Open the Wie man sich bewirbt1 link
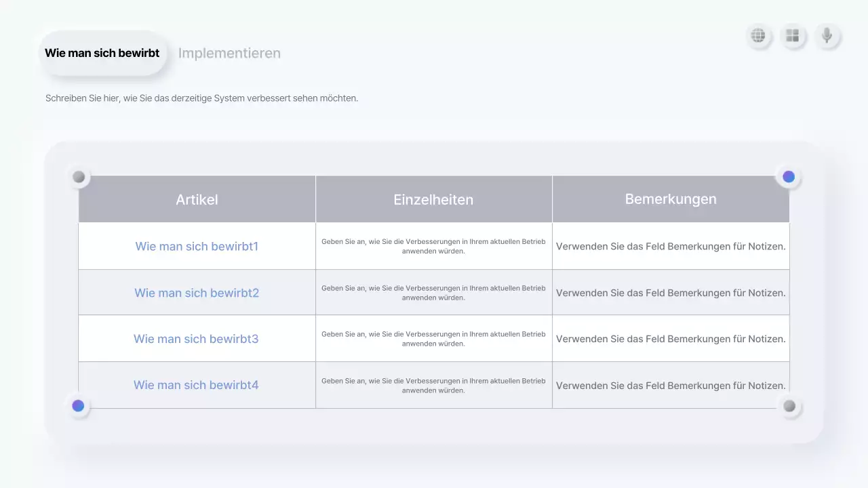The width and height of the screenshot is (868, 488). [x=197, y=246]
